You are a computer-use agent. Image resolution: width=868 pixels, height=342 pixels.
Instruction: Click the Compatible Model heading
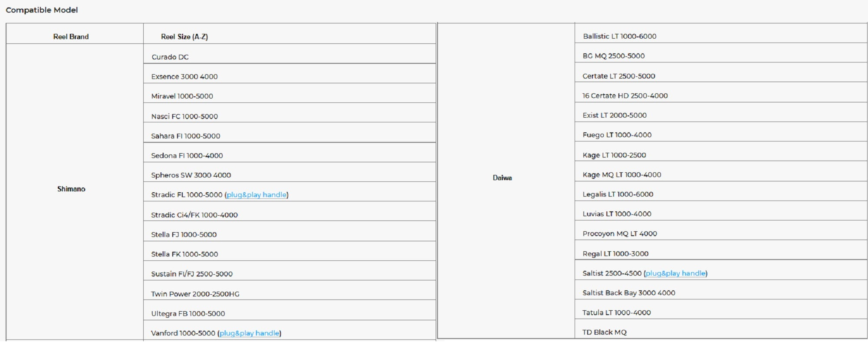(x=42, y=10)
